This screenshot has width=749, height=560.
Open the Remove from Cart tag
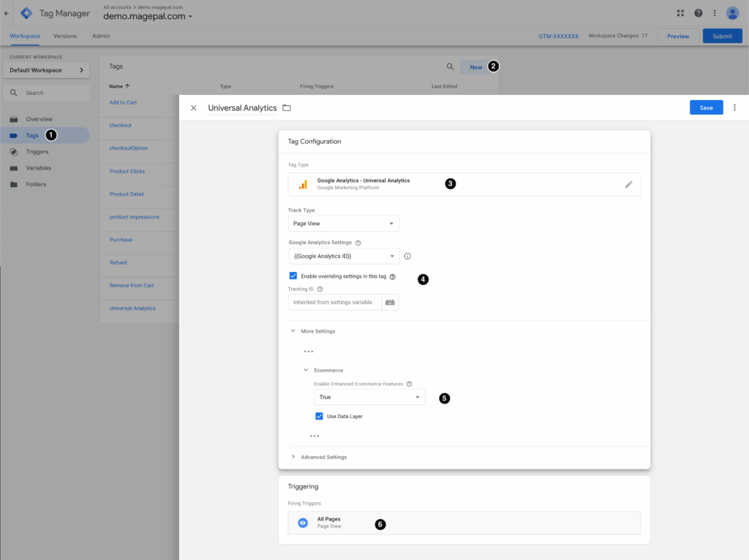(132, 286)
